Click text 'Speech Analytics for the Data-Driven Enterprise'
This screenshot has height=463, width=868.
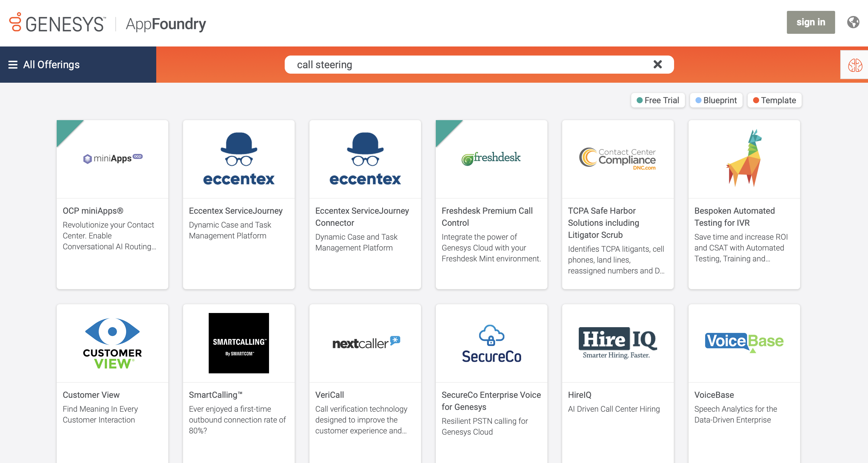pos(736,414)
